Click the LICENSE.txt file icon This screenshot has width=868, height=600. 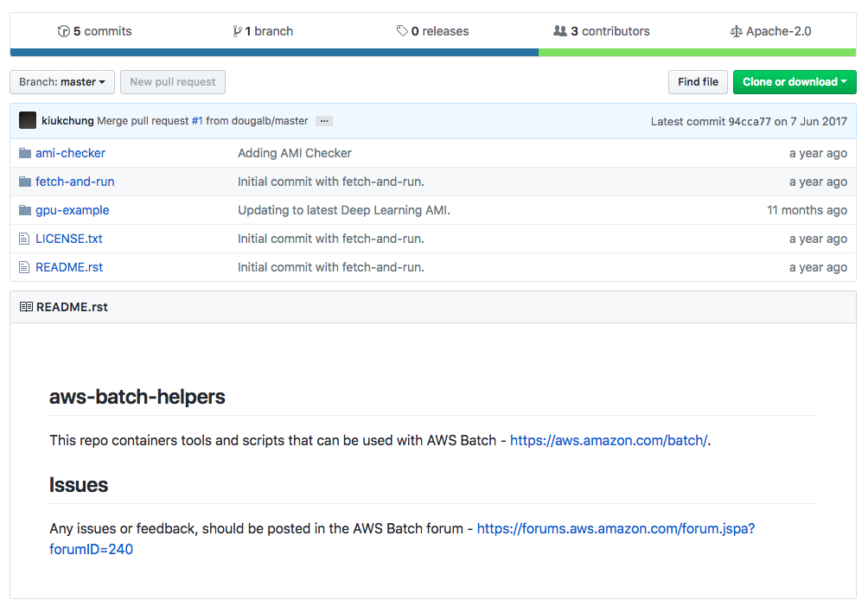coord(25,239)
